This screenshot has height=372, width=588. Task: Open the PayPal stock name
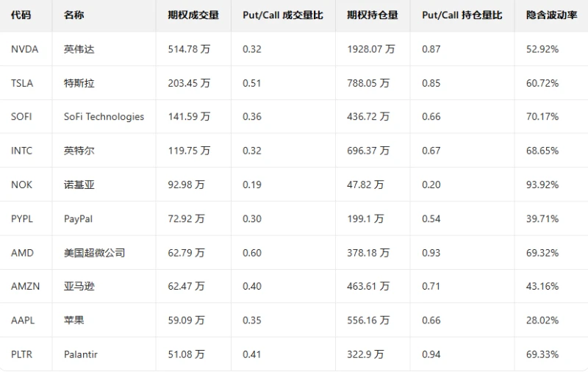(78, 218)
